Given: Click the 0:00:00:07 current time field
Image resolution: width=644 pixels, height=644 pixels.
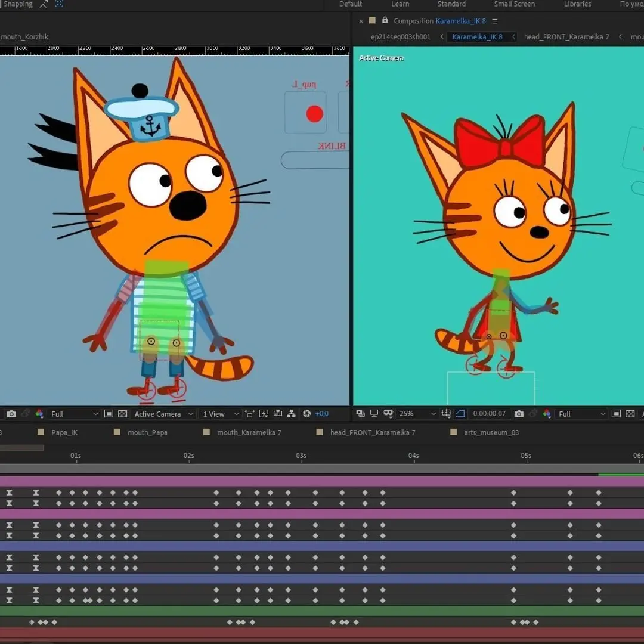Looking at the screenshot, I should (489, 414).
